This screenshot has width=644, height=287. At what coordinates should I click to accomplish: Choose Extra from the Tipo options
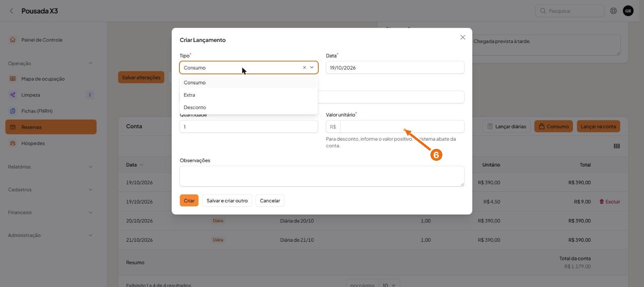tap(249, 95)
